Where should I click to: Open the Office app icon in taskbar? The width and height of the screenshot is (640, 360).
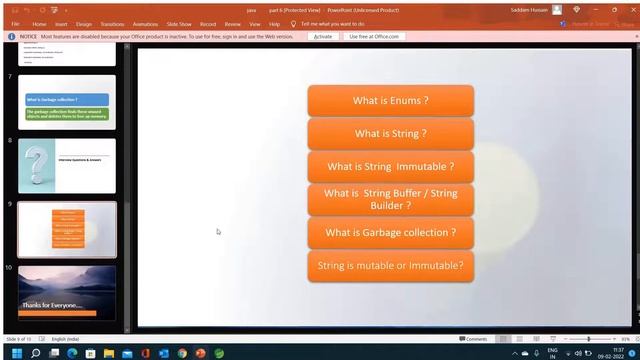145,353
